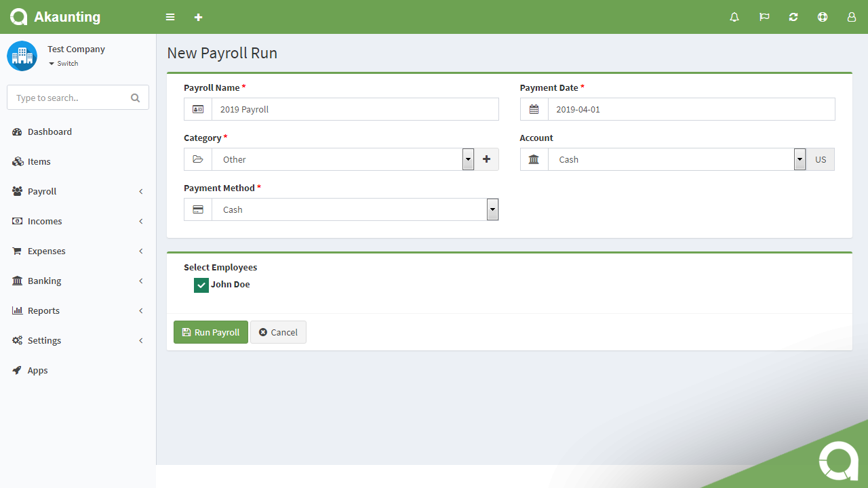Open the Category dropdown showing Other
Image resolution: width=868 pixels, height=488 pixels.
(467, 159)
